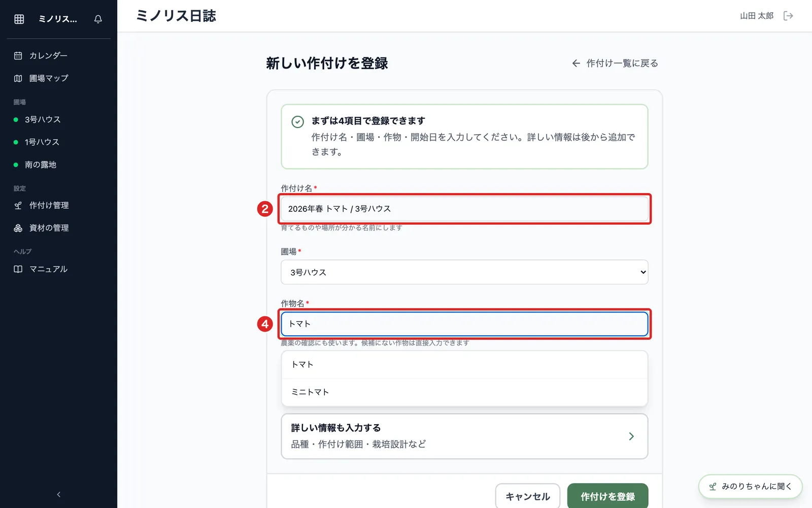Click the logout icon next to 山田 太郎

[788, 16]
